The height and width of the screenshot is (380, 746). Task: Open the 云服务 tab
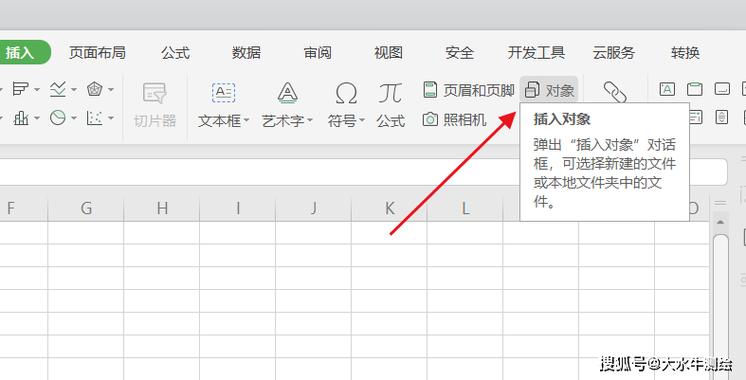(614, 52)
